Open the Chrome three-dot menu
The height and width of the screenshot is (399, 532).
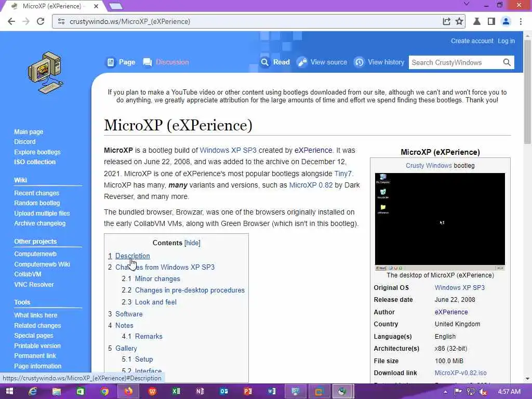[x=521, y=21]
